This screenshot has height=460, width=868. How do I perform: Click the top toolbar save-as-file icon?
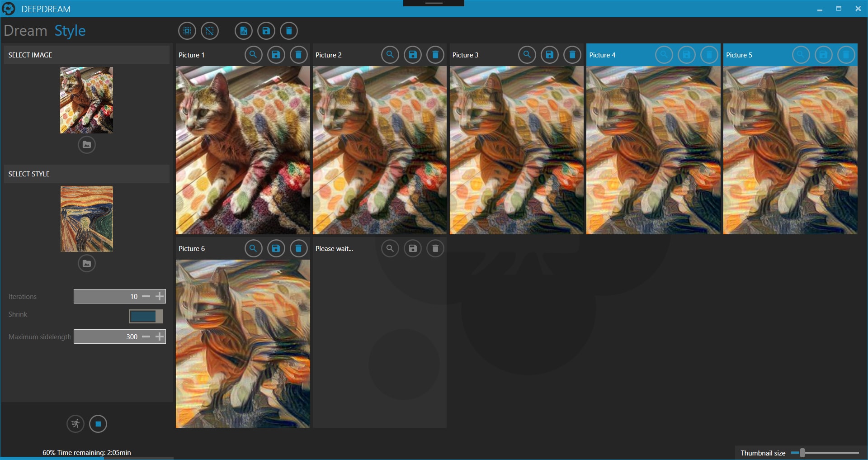click(x=244, y=31)
